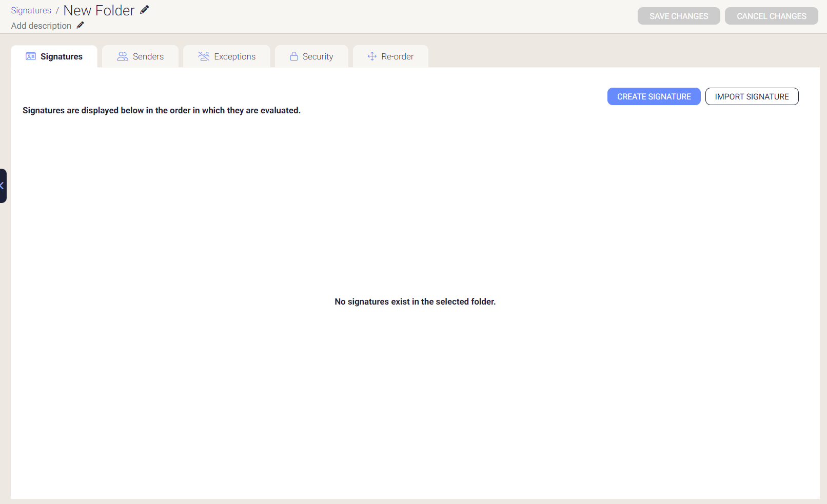Viewport: 827px width, 504px height.
Task: Click the dark chevron on the left edge
Action: click(x=3, y=186)
